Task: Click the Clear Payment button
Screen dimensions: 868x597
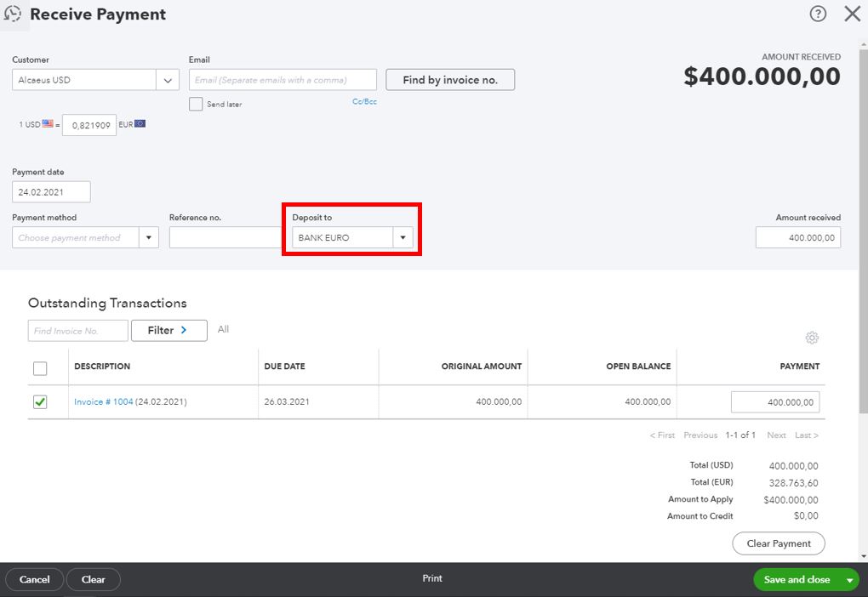Action: (779, 543)
